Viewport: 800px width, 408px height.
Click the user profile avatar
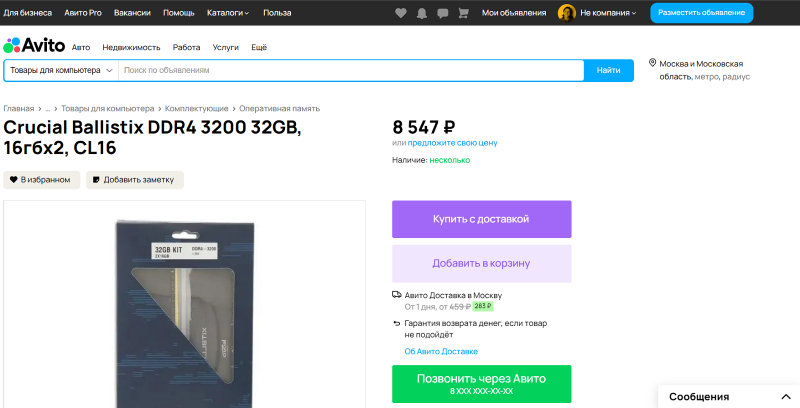(x=566, y=13)
